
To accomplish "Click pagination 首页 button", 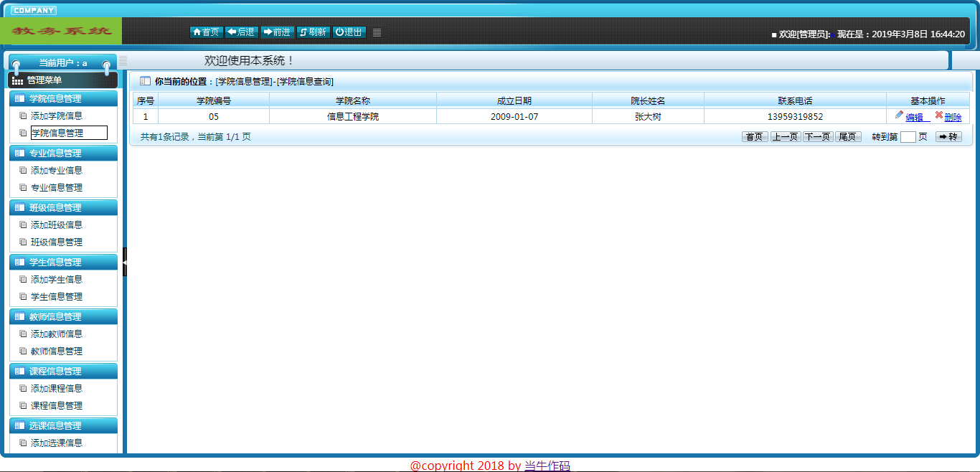I will pos(755,136).
